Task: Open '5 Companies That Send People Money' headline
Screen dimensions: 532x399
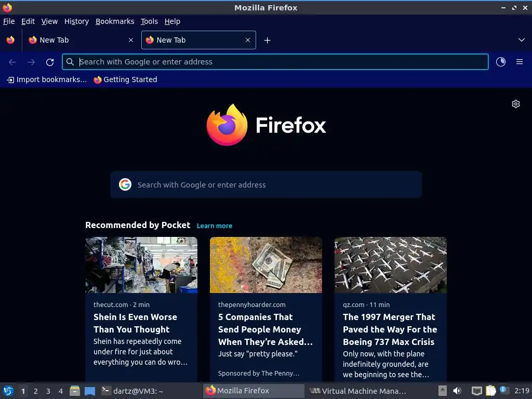Action: tap(265, 329)
